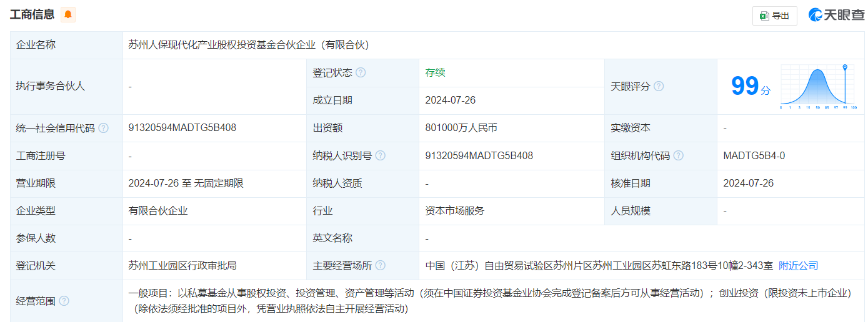This screenshot has height=322, width=868.
Task: Click the 存续 registration status value
Action: coord(435,72)
